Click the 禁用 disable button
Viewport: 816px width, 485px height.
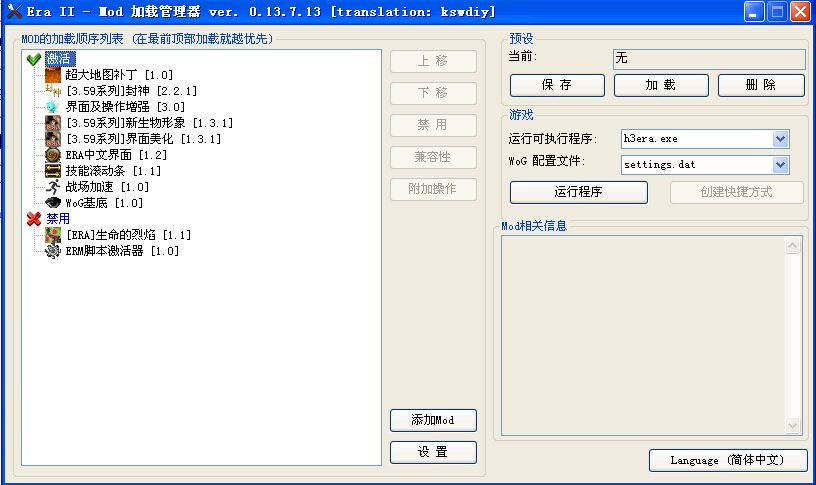point(433,125)
